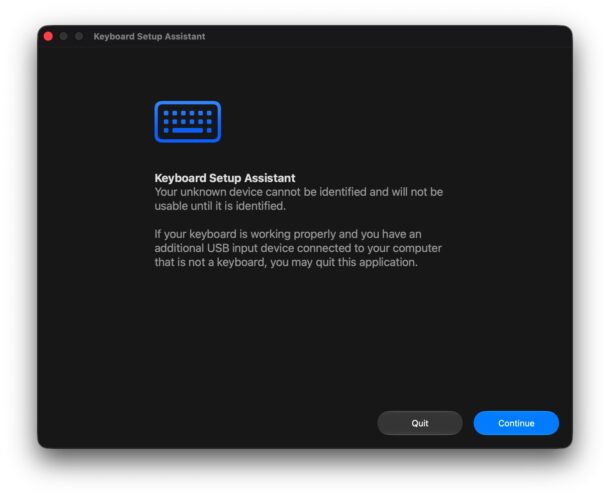Click the gray Quit button label
The height and width of the screenshot is (498, 610).
point(420,423)
